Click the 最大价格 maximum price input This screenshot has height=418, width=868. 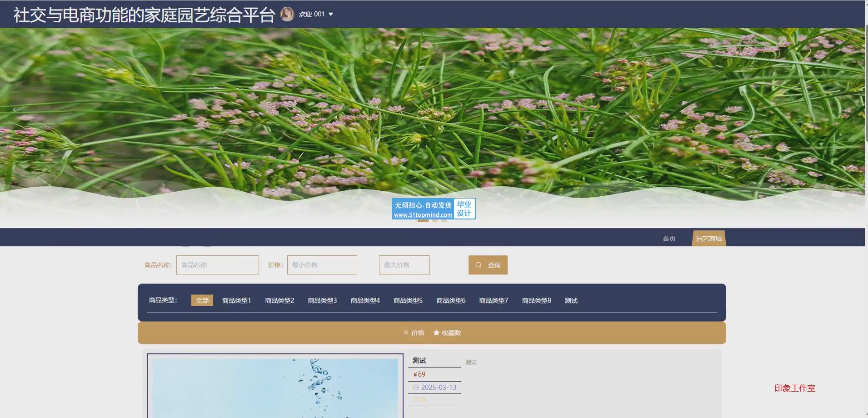[404, 265]
